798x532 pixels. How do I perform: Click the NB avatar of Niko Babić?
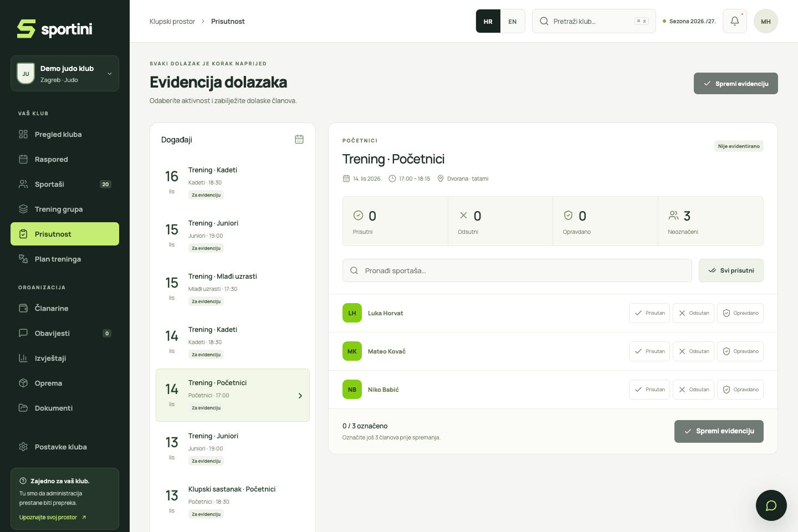tap(352, 390)
